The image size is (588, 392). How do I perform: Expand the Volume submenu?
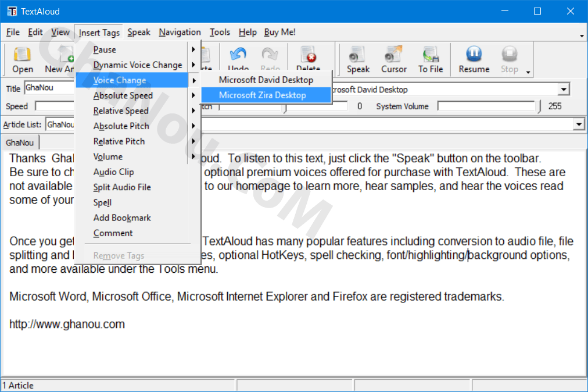pyautogui.click(x=138, y=156)
